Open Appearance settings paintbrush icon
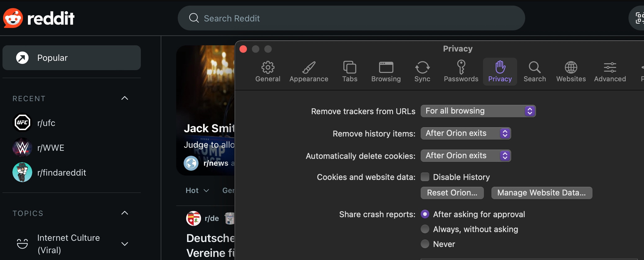This screenshot has width=644, height=260. pyautogui.click(x=309, y=68)
